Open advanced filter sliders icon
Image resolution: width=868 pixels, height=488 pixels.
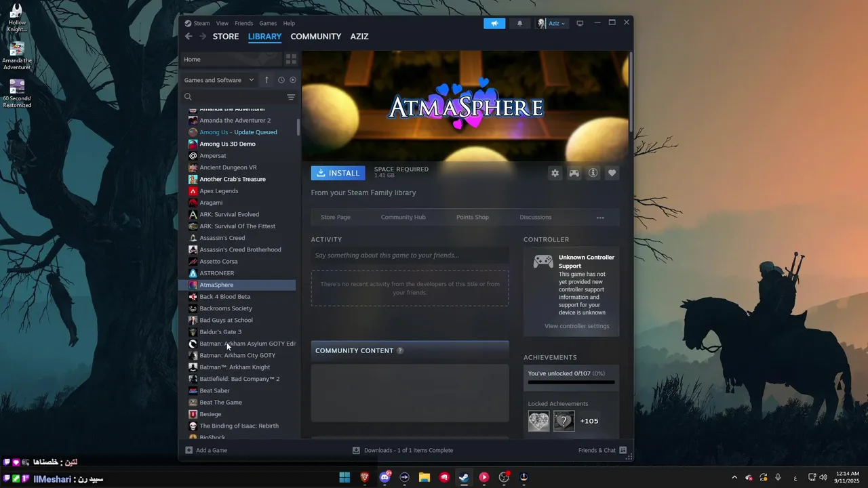291,97
